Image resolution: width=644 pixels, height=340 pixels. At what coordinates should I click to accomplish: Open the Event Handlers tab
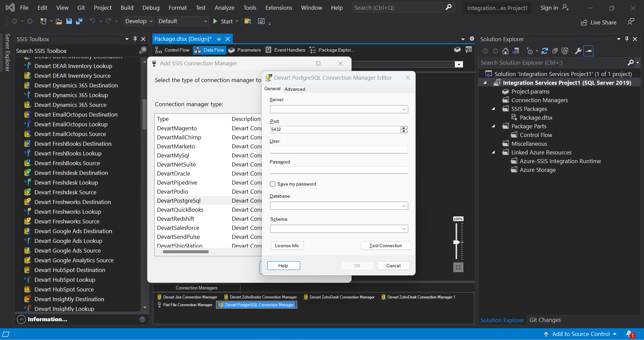point(285,50)
